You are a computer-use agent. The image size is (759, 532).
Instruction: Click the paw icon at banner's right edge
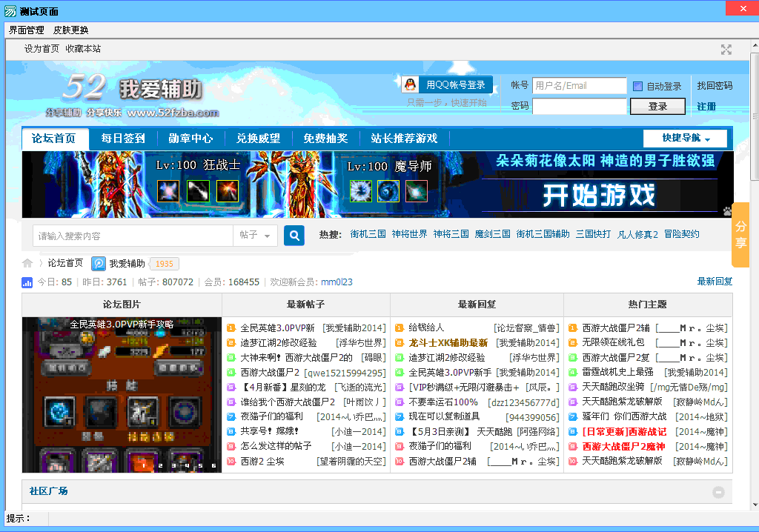pyautogui.click(x=728, y=211)
